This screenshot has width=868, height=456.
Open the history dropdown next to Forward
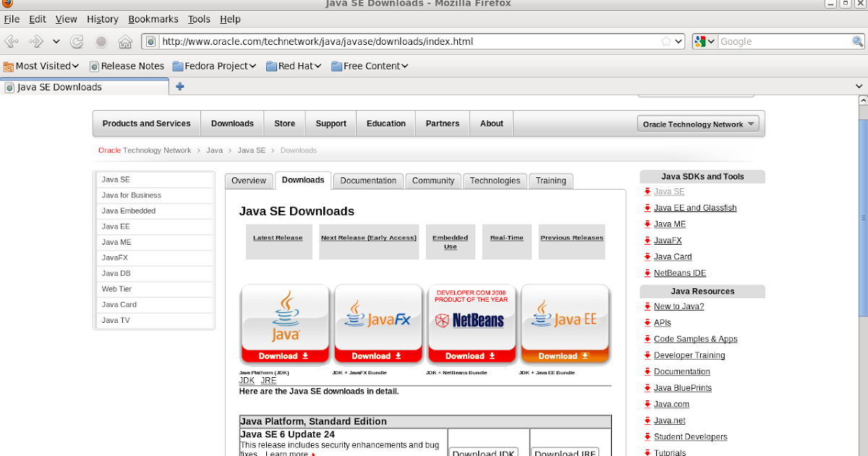coord(56,41)
